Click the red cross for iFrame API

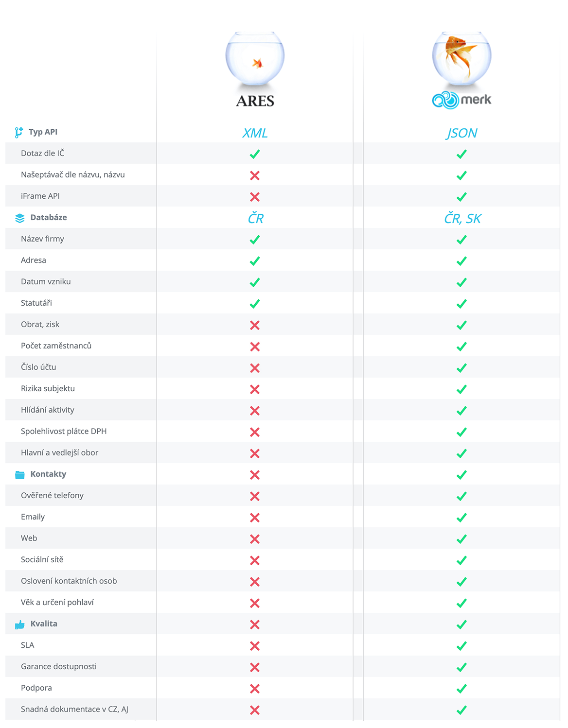pyautogui.click(x=255, y=197)
